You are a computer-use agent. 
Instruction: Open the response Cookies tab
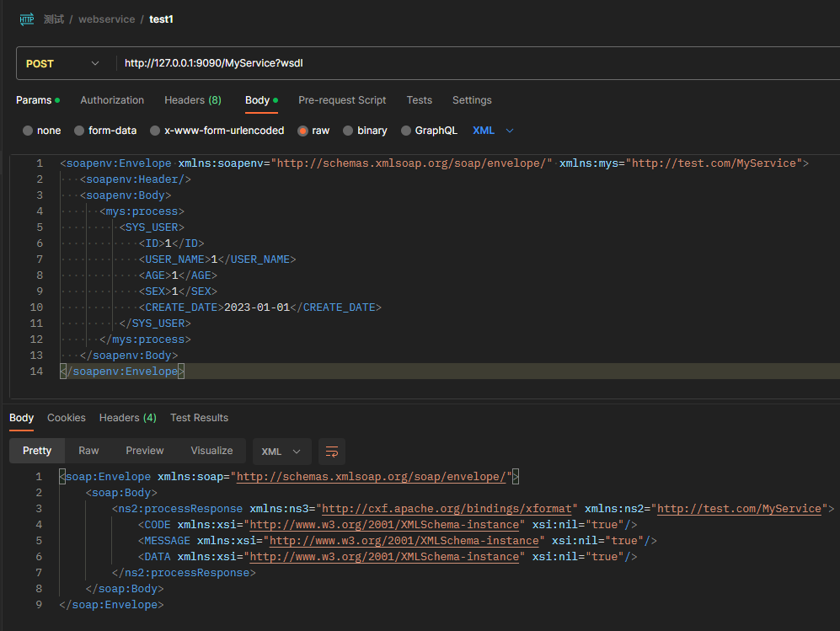(67, 418)
